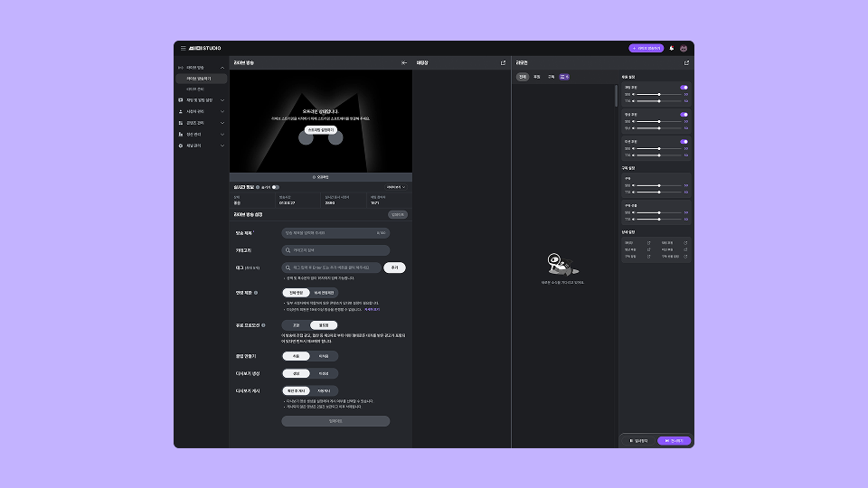Image resolution: width=868 pixels, height=488 pixels.
Task: Click the offline status indicator below the preview
Action: (320, 177)
